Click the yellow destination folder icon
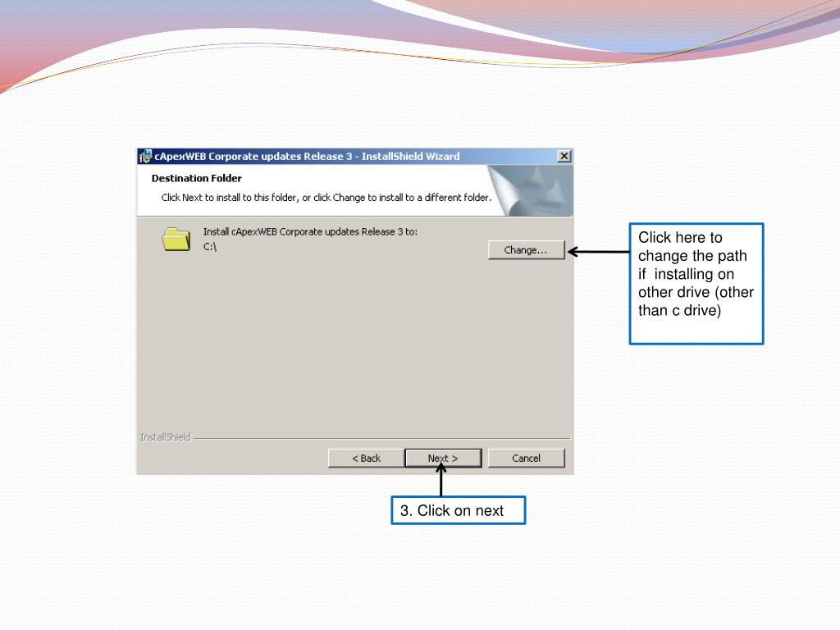 (x=176, y=239)
